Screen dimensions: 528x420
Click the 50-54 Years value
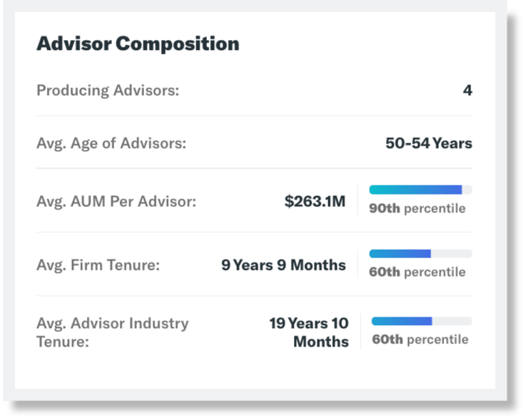(x=429, y=143)
